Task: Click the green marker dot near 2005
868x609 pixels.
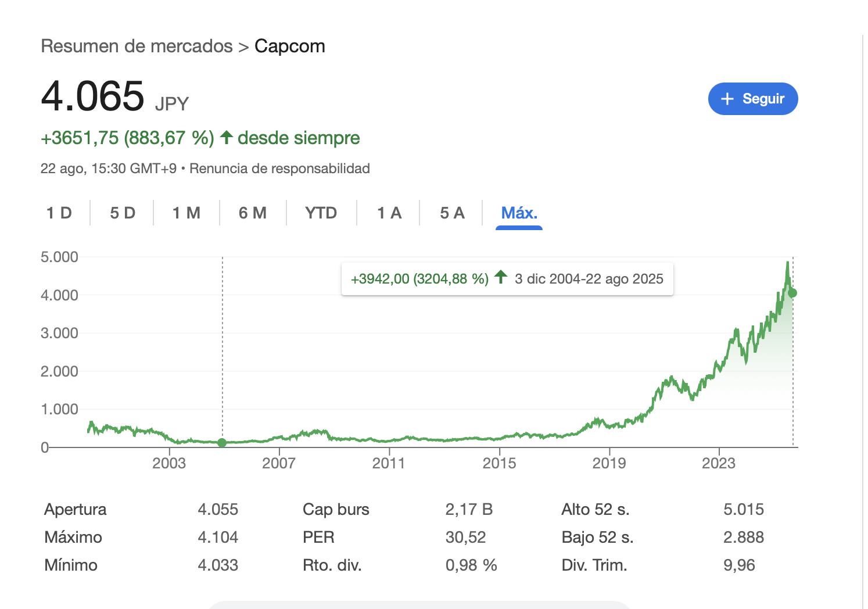Action: (x=222, y=443)
